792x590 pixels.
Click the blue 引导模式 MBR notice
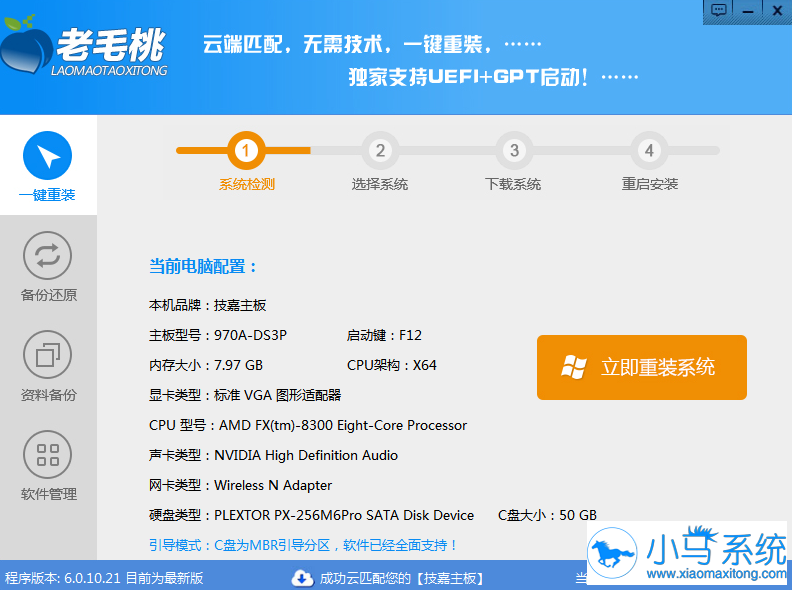[x=303, y=545]
